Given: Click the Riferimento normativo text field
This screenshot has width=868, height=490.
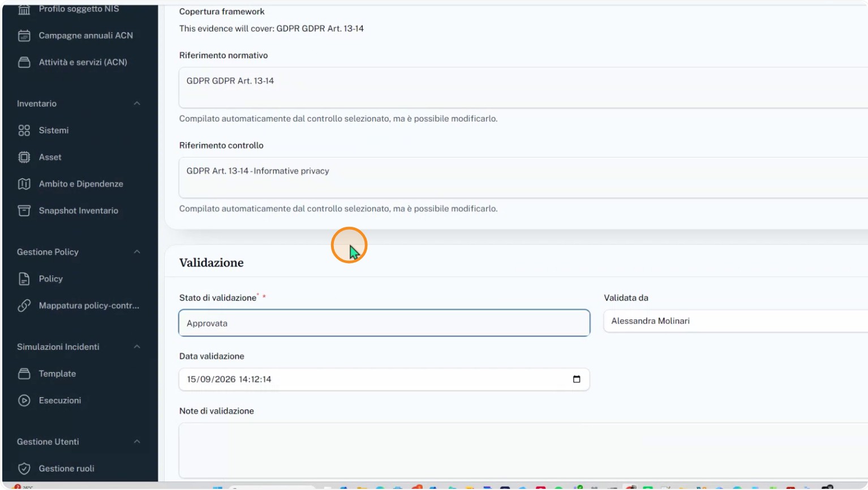Looking at the screenshot, I should 523,88.
